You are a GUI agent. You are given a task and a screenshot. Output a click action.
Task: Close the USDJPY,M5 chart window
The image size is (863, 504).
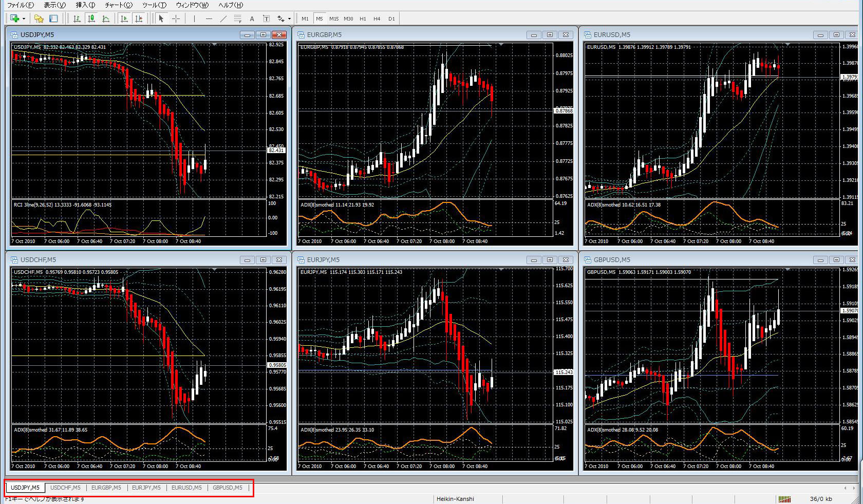pos(279,35)
